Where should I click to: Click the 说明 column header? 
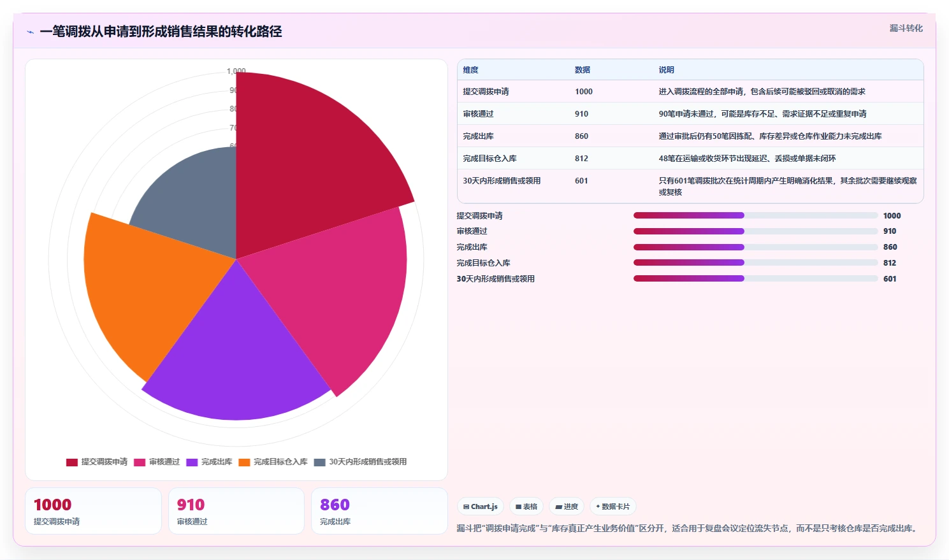click(x=667, y=70)
